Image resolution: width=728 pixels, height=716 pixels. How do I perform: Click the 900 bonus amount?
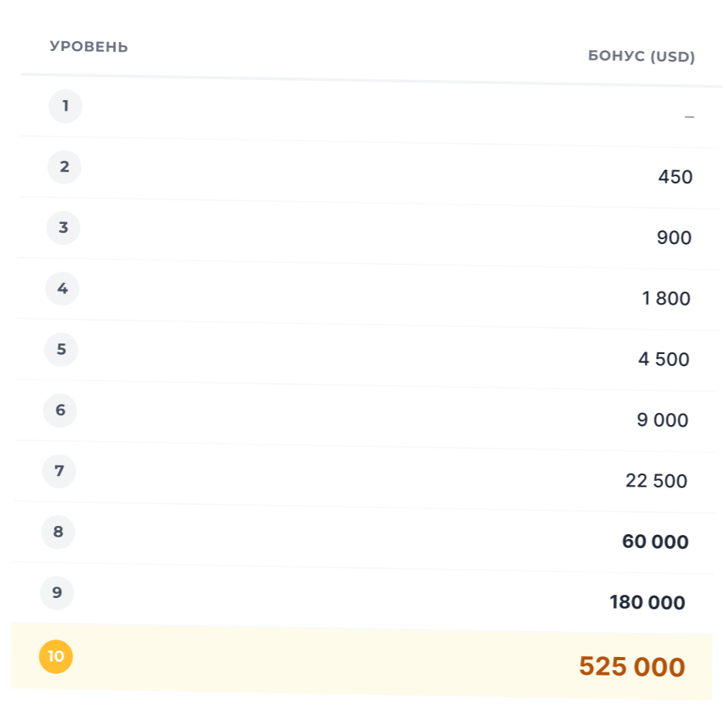pos(674,238)
